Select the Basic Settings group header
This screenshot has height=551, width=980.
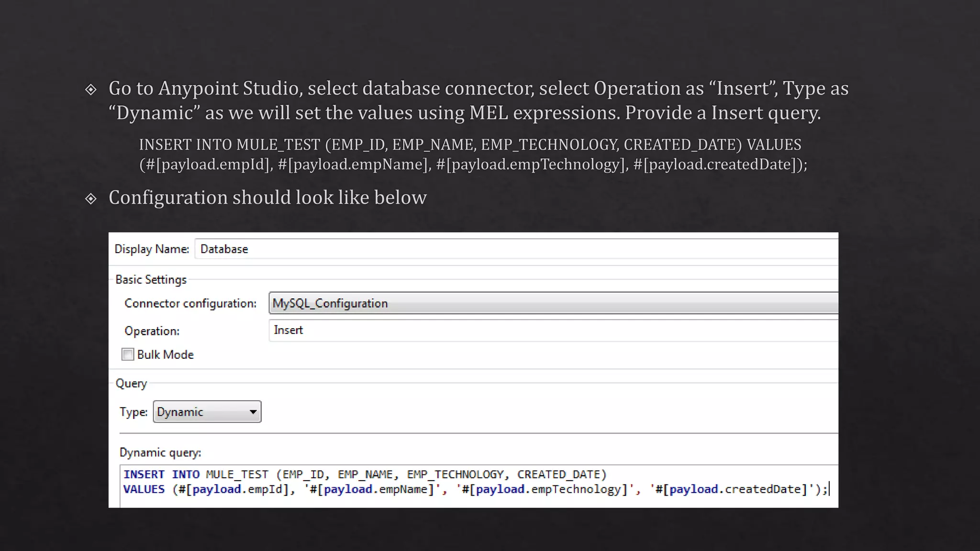151,280
